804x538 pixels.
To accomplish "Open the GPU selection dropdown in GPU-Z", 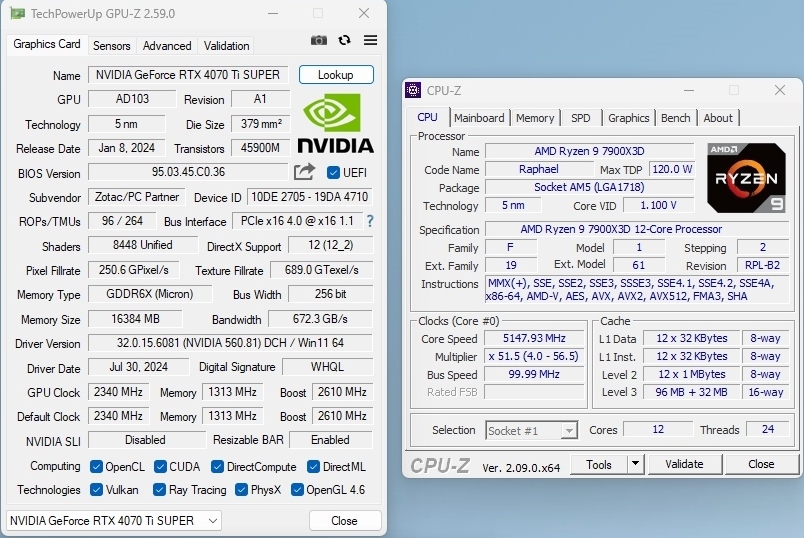I will pos(114,521).
